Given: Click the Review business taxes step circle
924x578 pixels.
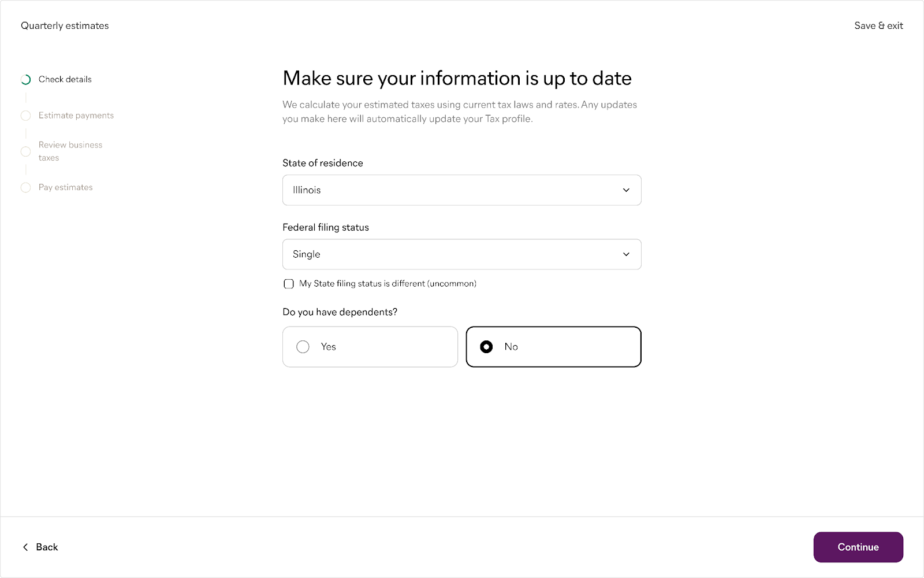Looking at the screenshot, I should point(25,151).
